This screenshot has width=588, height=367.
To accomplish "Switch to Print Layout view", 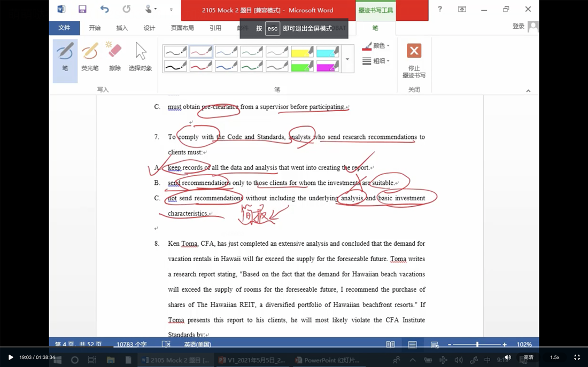I will (x=412, y=345).
